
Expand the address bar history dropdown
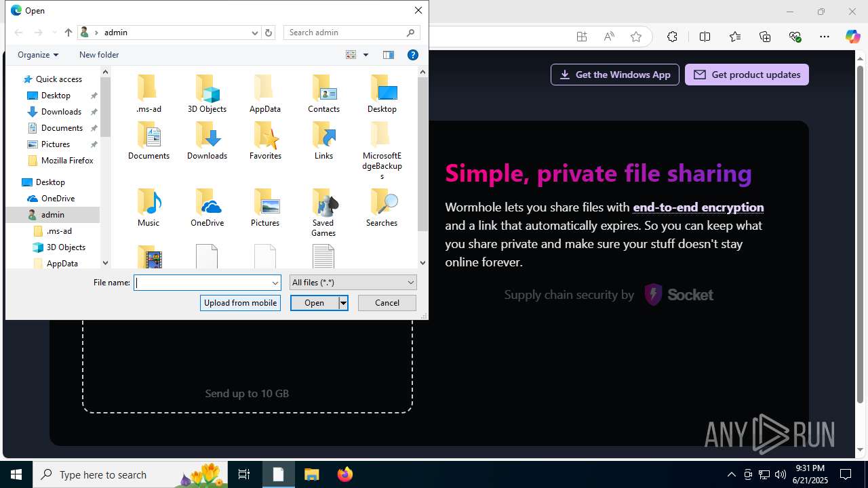[x=255, y=33]
